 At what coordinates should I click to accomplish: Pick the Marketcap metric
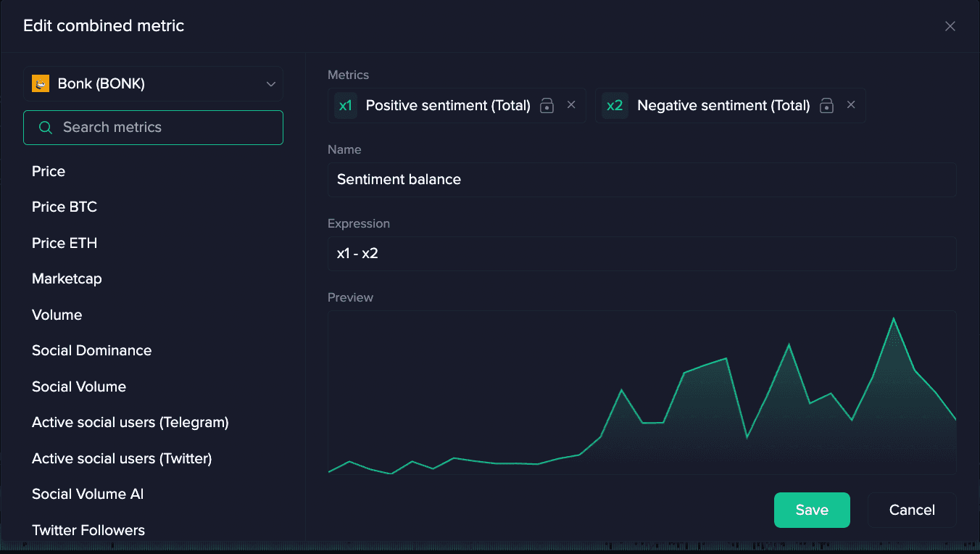(67, 278)
